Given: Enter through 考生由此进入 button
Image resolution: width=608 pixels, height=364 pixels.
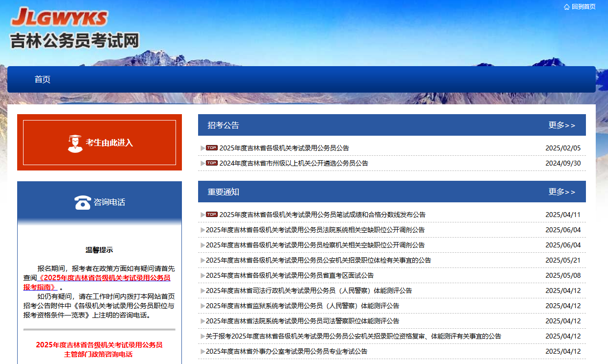Looking at the screenshot, I should pyautogui.click(x=100, y=143).
